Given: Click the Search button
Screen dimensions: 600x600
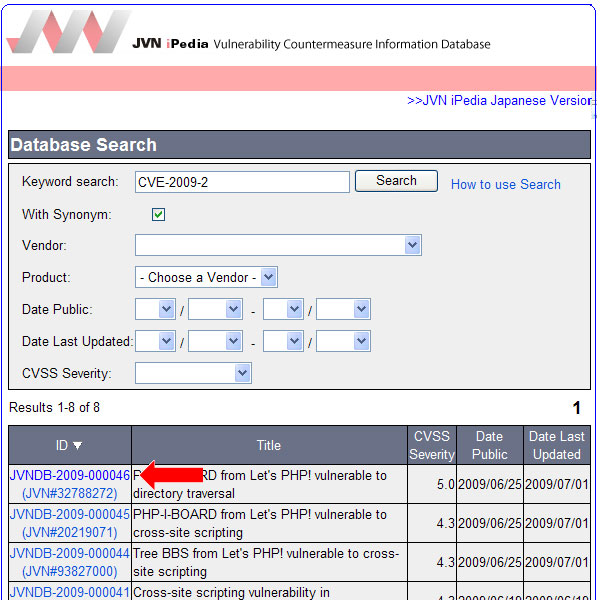Looking at the screenshot, I should coord(396,181).
